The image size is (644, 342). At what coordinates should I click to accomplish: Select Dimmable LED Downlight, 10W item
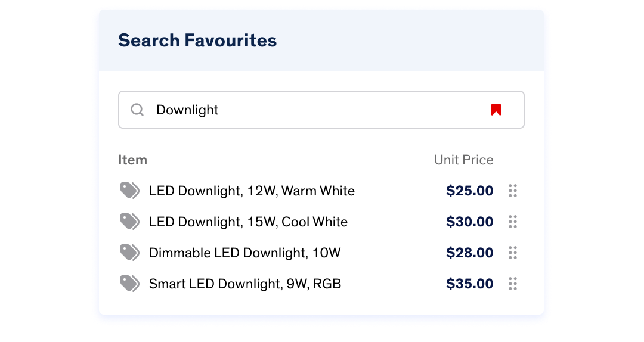245,253
